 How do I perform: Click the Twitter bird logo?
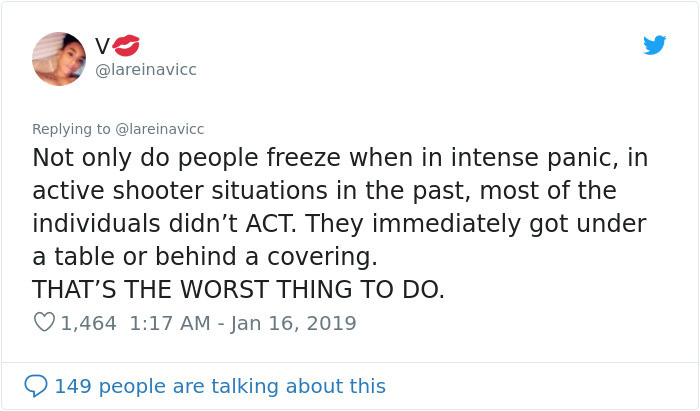(654, 45)
